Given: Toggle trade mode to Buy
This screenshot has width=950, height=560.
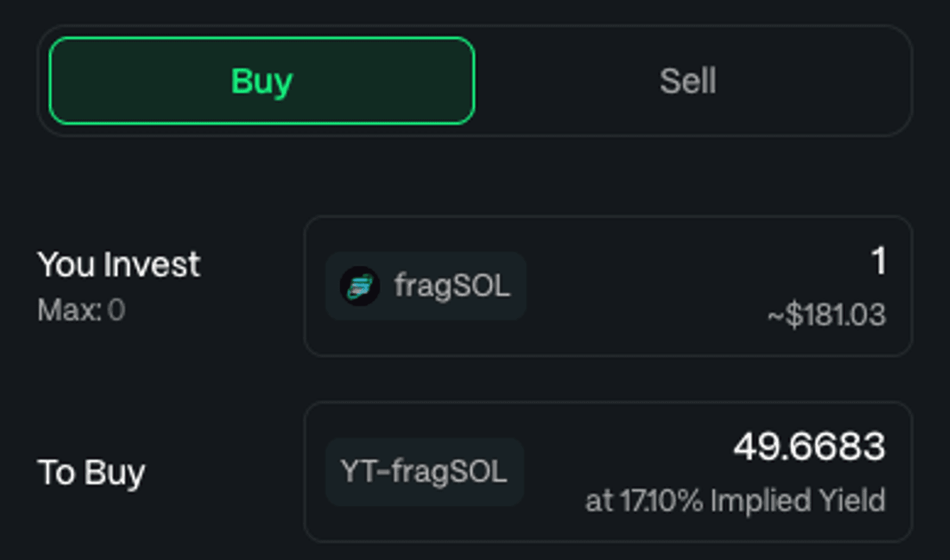Looking at the screenshot, I should [262, 81].
